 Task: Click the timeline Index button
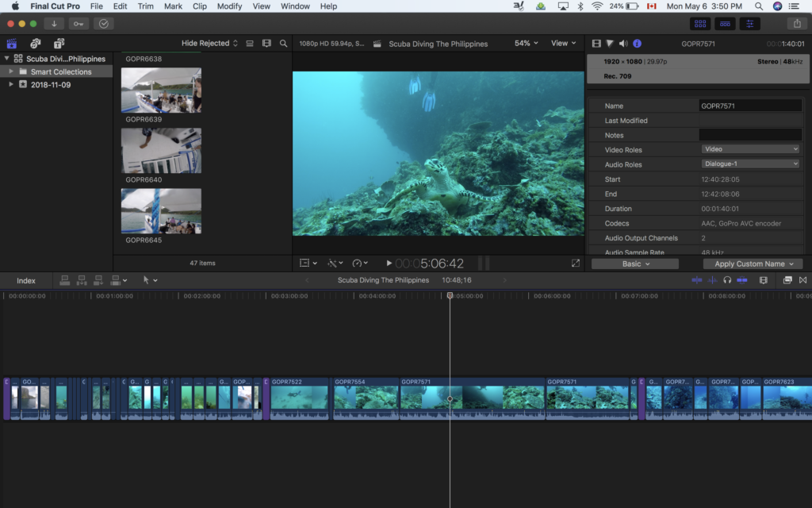tap(26, 280)
